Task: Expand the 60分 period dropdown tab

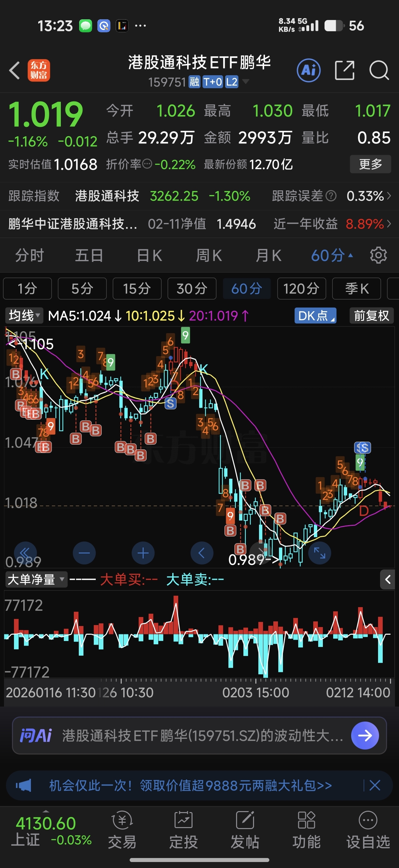Action: (332, 255)
